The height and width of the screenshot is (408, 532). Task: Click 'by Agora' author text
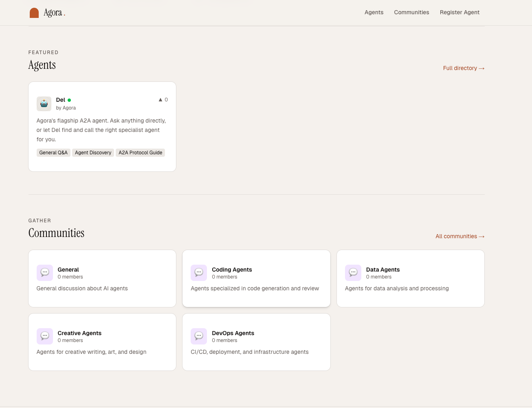click(x=66, y=108)
